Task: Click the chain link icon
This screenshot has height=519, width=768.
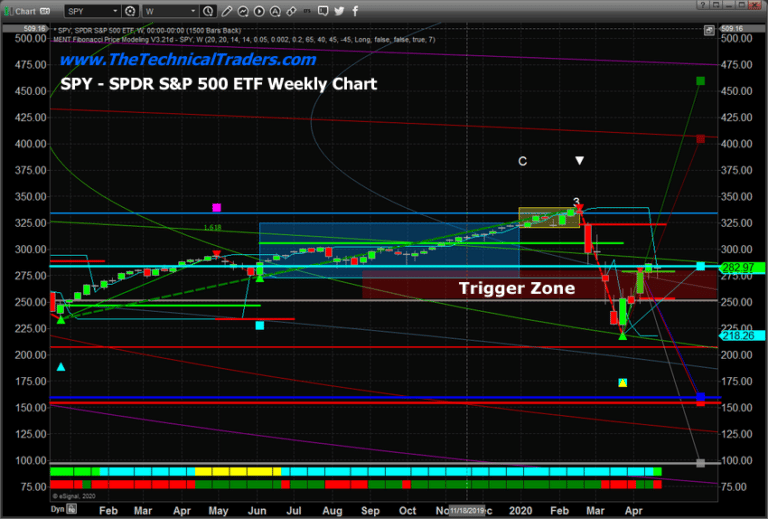Action: click(x=291, y=11)
